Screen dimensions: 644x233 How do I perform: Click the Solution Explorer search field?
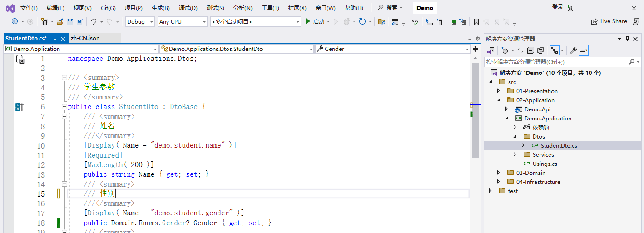click(x=557, y=62)
